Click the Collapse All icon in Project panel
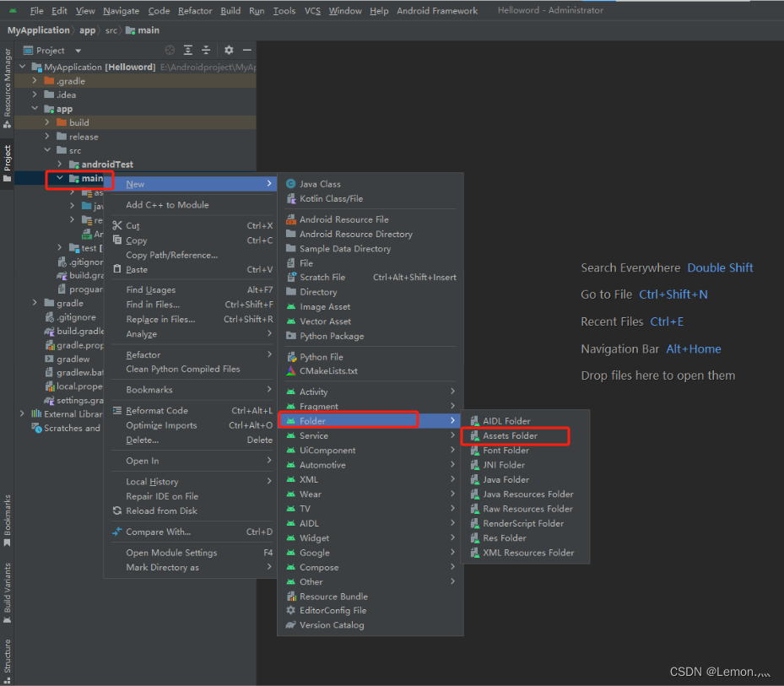 pyautogui.click(x=206, y=50)
